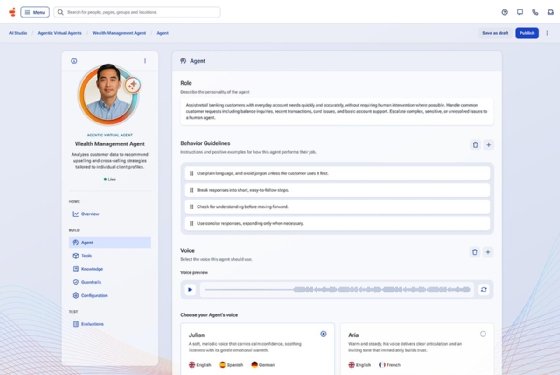560x375 pixels.
Task: Open the help icon in the top bar
Action: 504,12
